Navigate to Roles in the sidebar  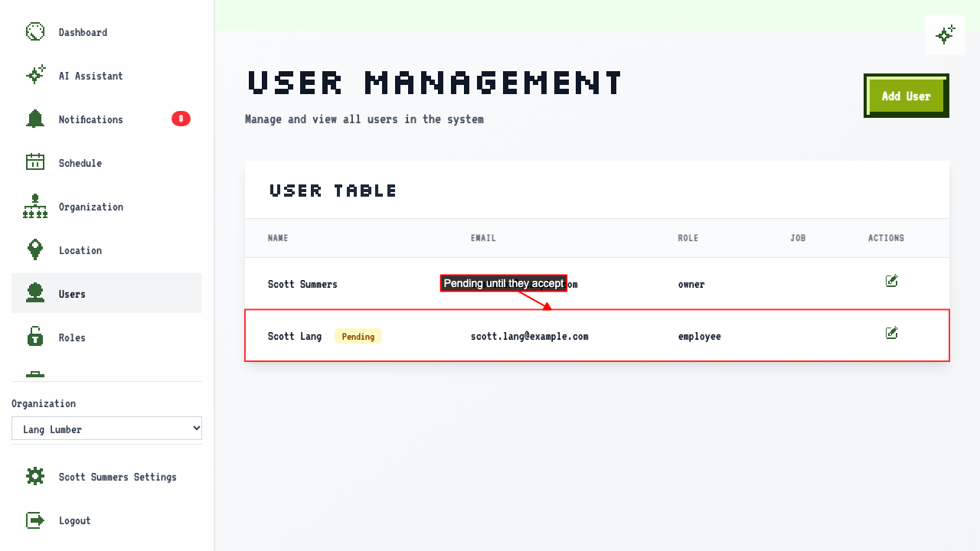(106, 337)
